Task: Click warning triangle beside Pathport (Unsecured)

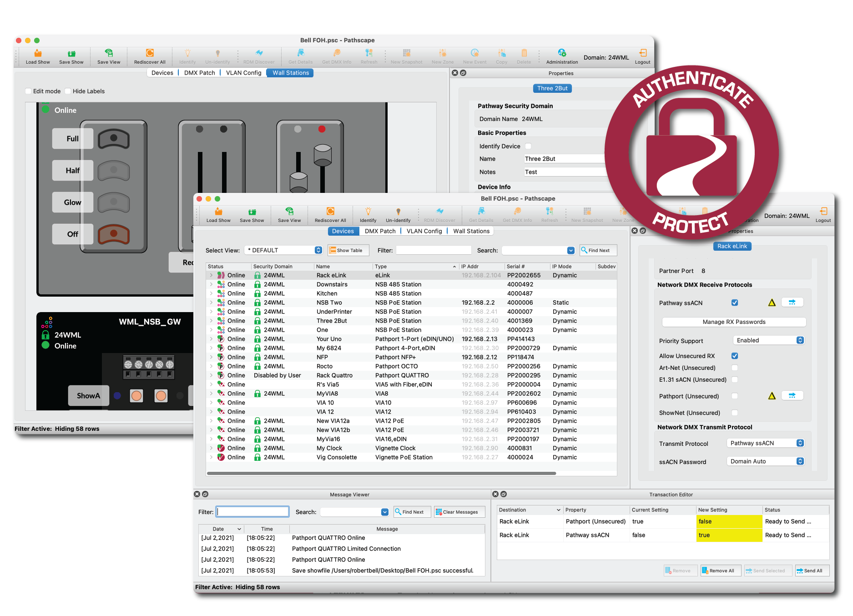Action: click(772, 396)
